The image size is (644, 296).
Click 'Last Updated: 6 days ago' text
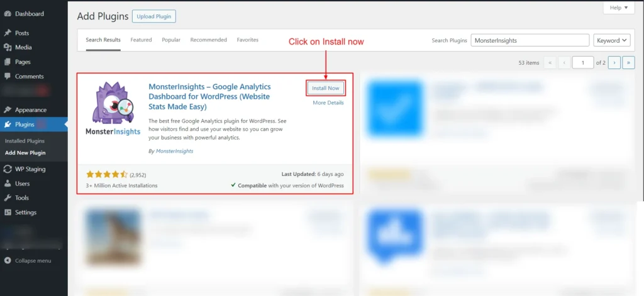[x=313, y=174]
